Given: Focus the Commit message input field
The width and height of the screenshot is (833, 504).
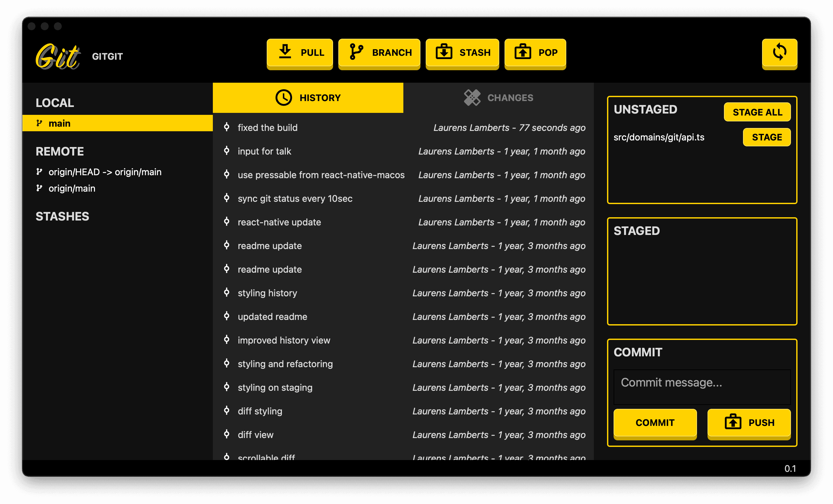Looking at the screenshot, I should pos(702,387).
